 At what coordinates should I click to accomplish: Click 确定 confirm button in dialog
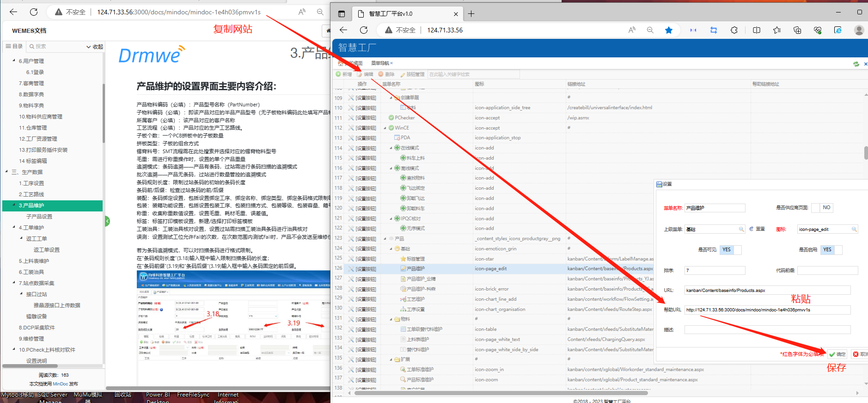click(x=837, y=354)
